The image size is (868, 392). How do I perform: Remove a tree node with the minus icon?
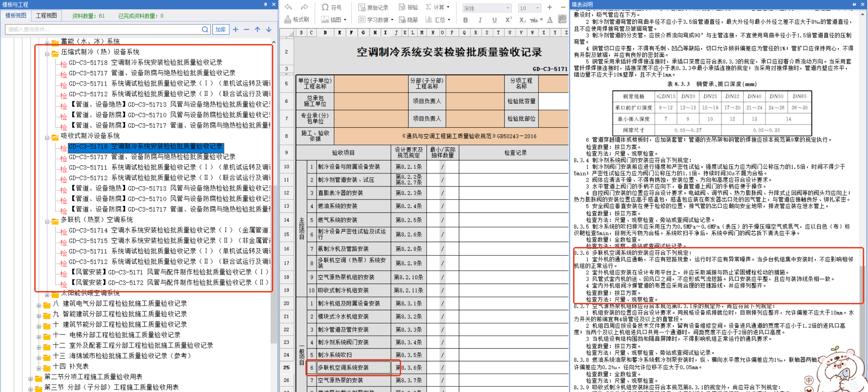tap(247, 30)
